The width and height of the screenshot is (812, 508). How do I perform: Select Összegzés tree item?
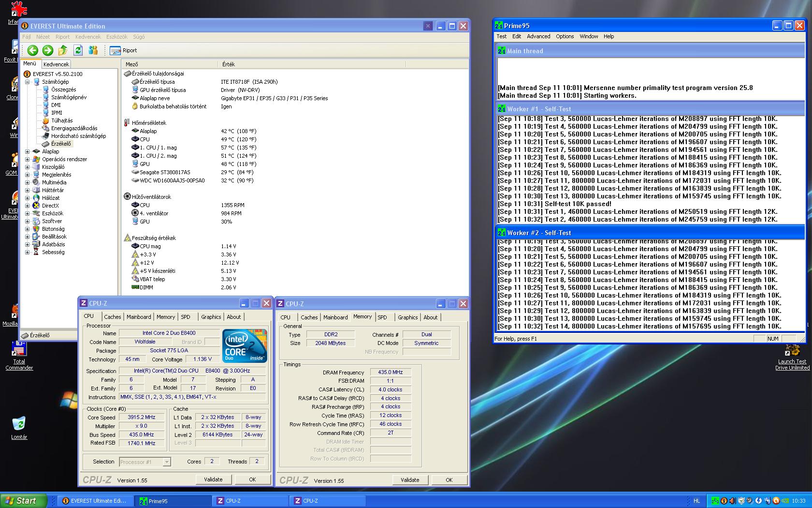click(63, 90)
